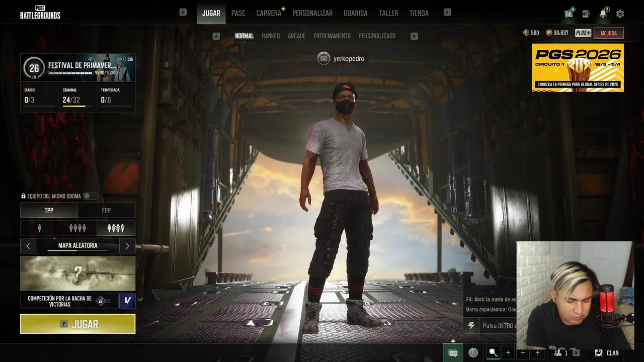The image size is (644, 362).
Task: Open the Festival de Primavera pass card
Action: pos(78,68)
